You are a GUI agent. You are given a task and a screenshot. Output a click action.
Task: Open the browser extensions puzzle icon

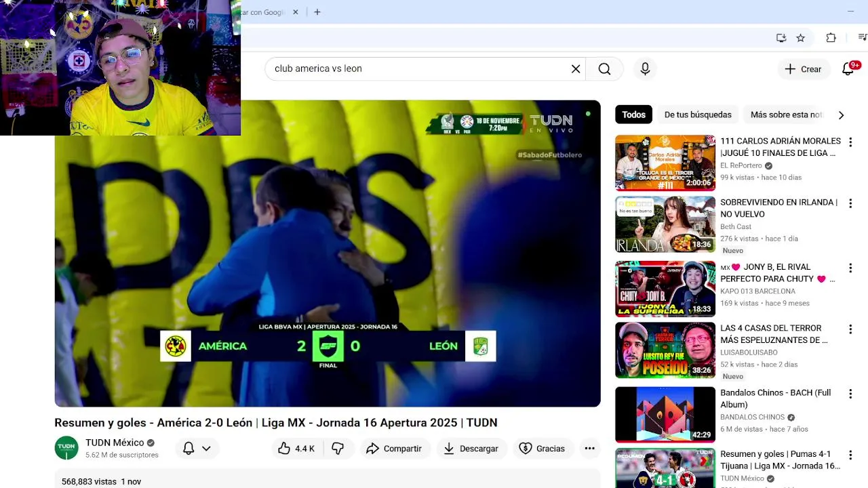(x=831, y=38)
